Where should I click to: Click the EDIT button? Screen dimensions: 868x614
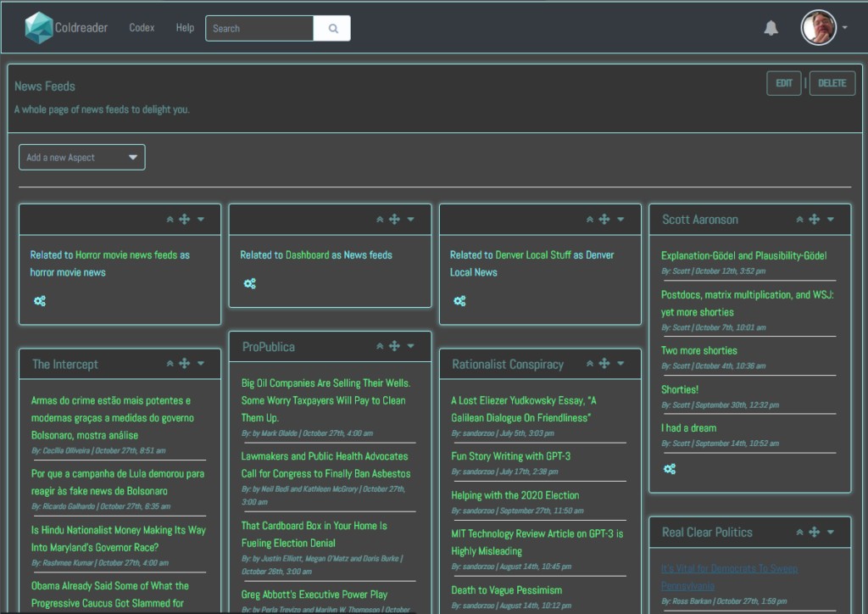point(784,83)
